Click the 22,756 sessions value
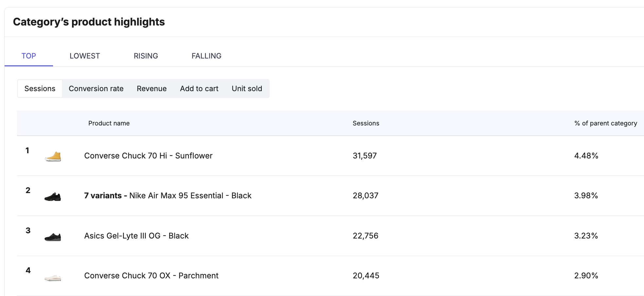The height and width of the screenshot is (296, 644). click(366, 236)
